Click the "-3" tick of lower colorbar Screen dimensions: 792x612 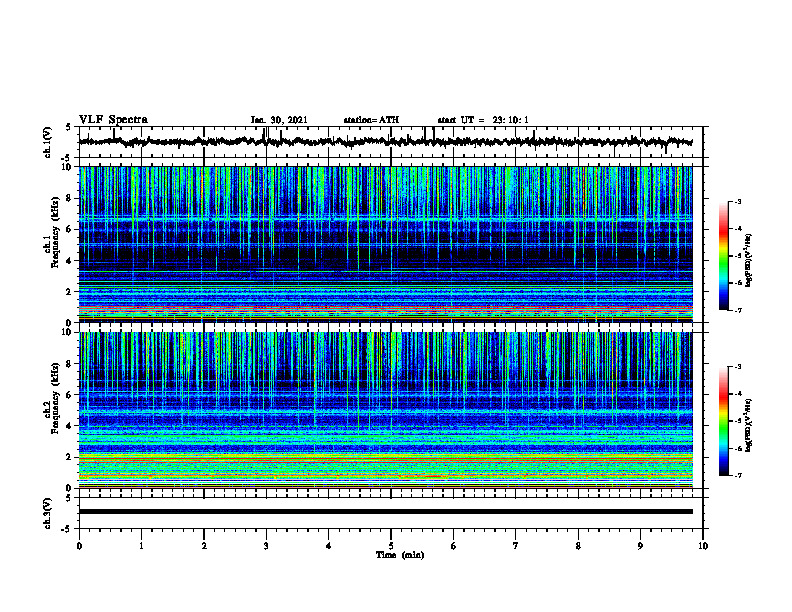click(738, 367)
